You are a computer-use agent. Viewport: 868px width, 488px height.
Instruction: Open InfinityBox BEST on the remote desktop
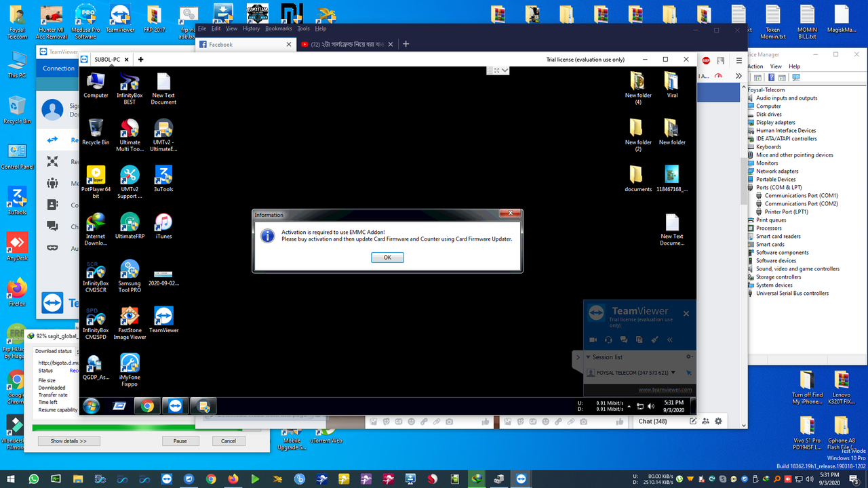tap(130, 88)
